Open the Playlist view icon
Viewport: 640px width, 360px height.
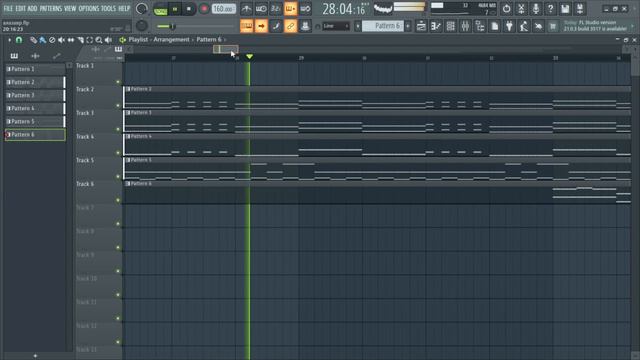click(x=421, y=26)
